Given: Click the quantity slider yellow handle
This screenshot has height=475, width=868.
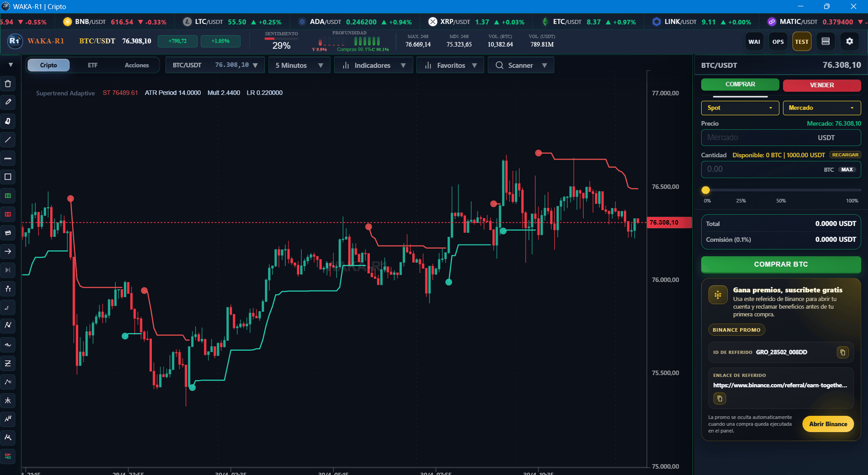Looking at the screenshot, I should 706,190.
